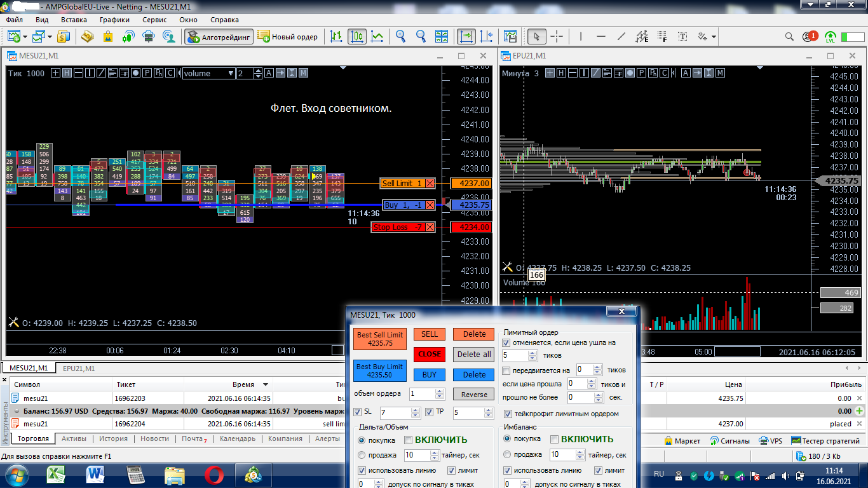The width and height of the screenshot is (868, 488).
Task: Open Excel from the Windows taskbar
Action: [57, 475]
